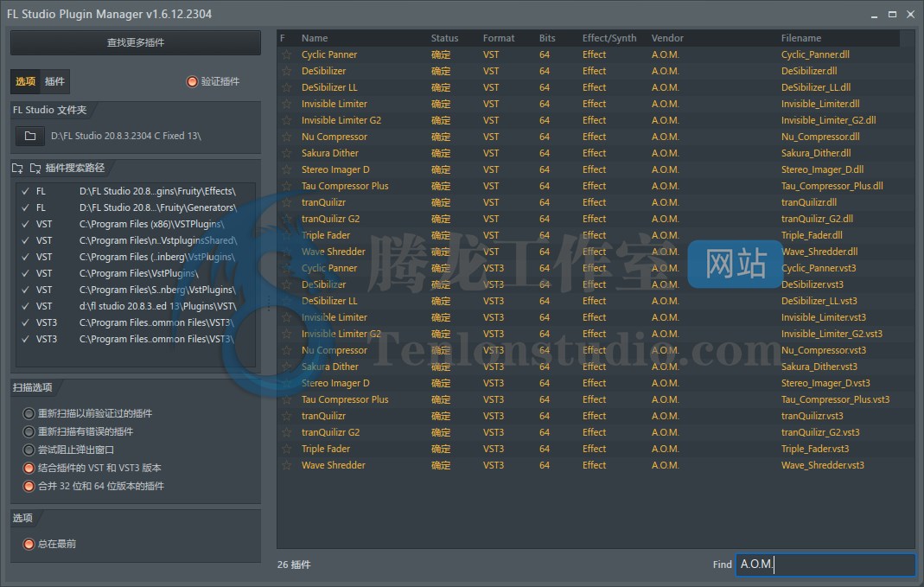Sort list by Vendor column header
The width and height of the screenshot is (924, 587).
[x=667, y=38]
